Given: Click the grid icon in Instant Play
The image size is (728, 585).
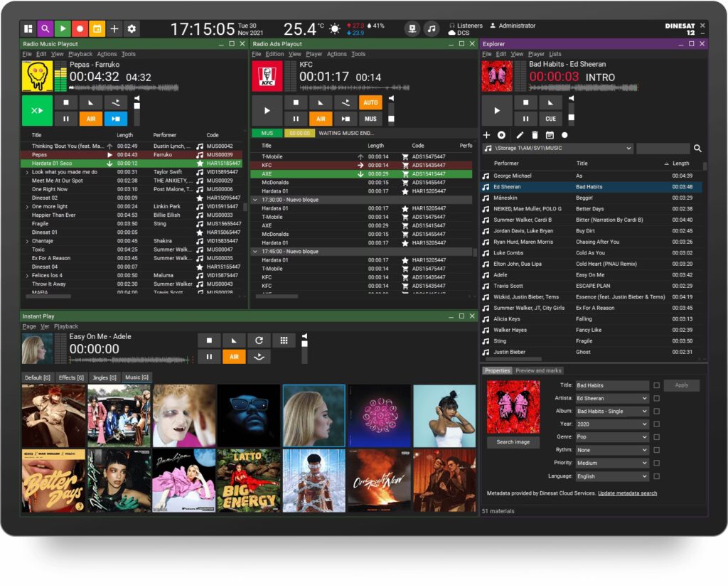Looking at the screenshot, I should point(284,340).
